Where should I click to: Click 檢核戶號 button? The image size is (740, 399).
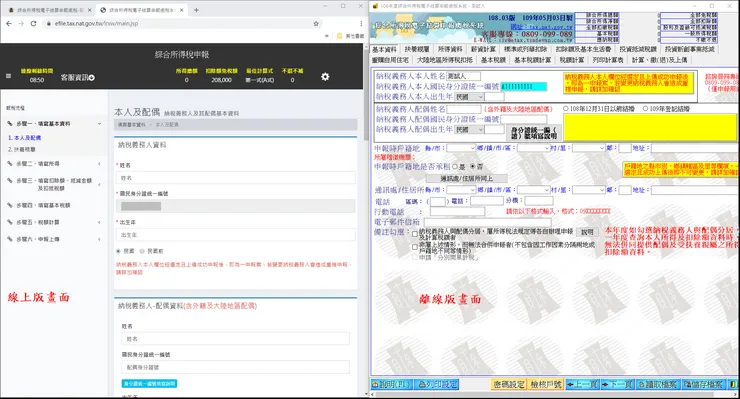tap(546, 384)
